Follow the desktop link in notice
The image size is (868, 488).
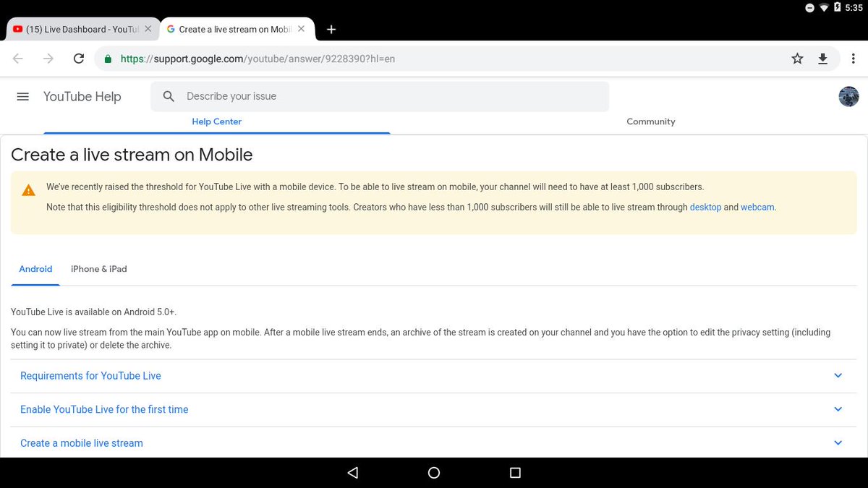click(x=705, y=207)
